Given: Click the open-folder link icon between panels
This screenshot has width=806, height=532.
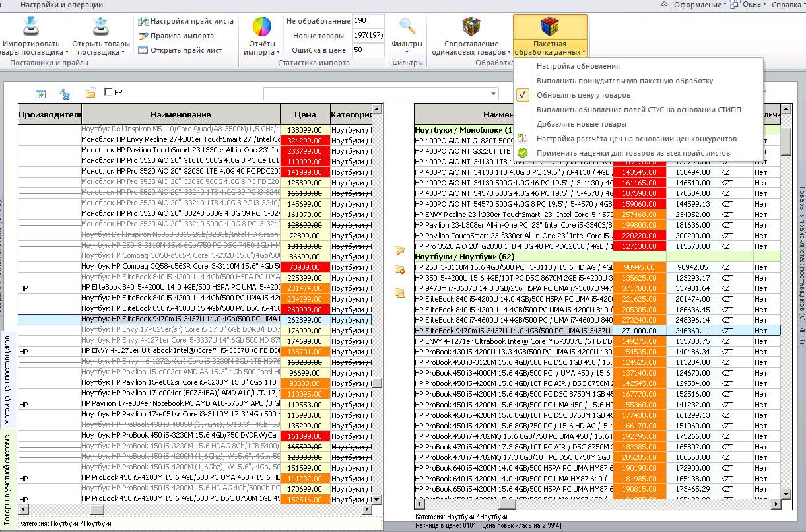Looking at the screenshot, I should pos(399,250).
